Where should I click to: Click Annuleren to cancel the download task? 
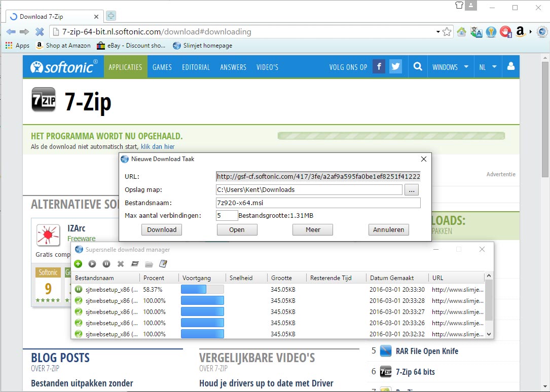389,230
